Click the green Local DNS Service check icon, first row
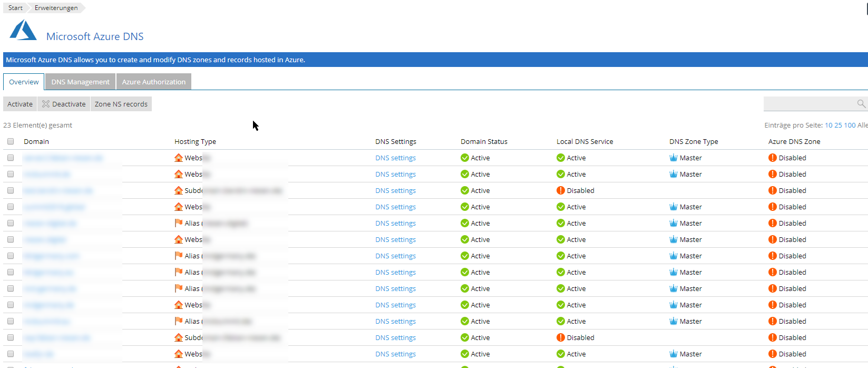This screenshot has height=368, width=868. click(561, 158)
